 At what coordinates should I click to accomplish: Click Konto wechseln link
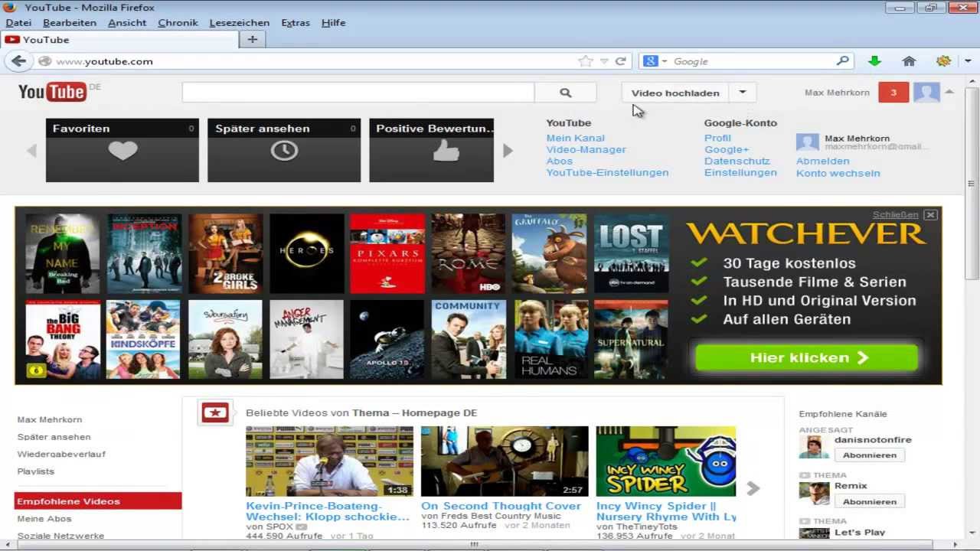tap(838, 173)
